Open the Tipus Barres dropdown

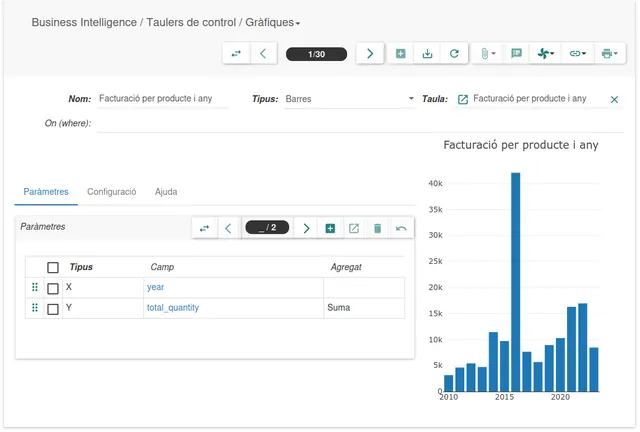(x=350, y=99)
